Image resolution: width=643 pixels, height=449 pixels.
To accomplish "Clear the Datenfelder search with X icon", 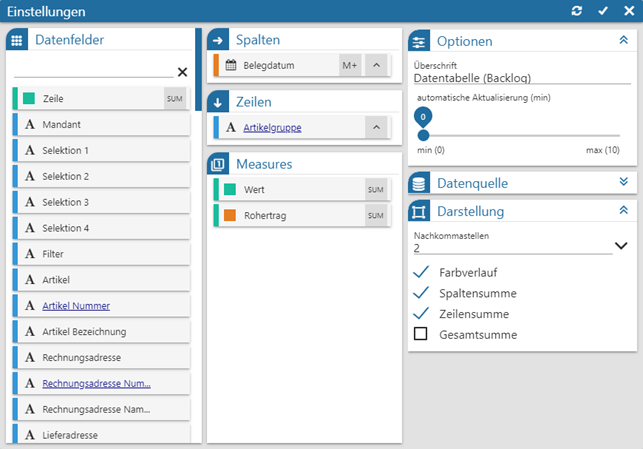I will pyautogui.click(x=182, y=72).
